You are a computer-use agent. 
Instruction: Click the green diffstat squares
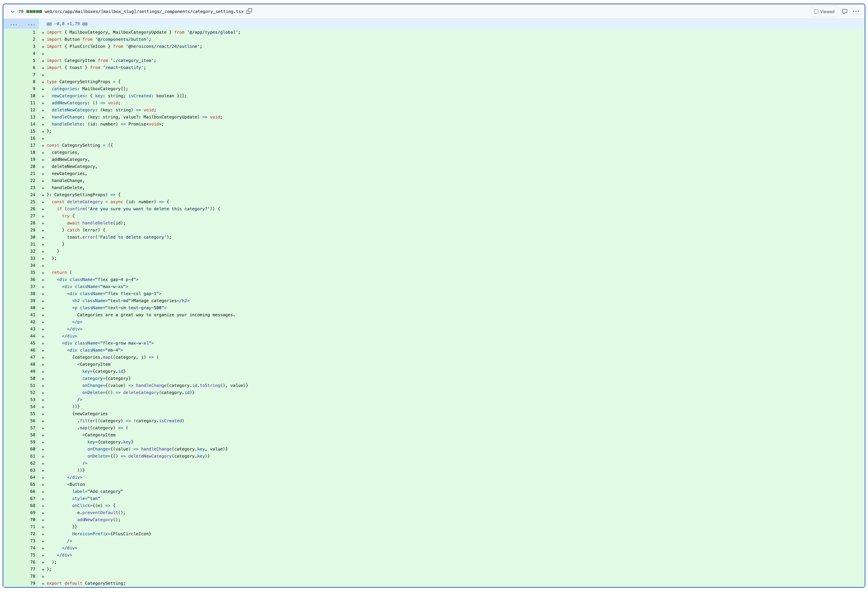(34, 12)
